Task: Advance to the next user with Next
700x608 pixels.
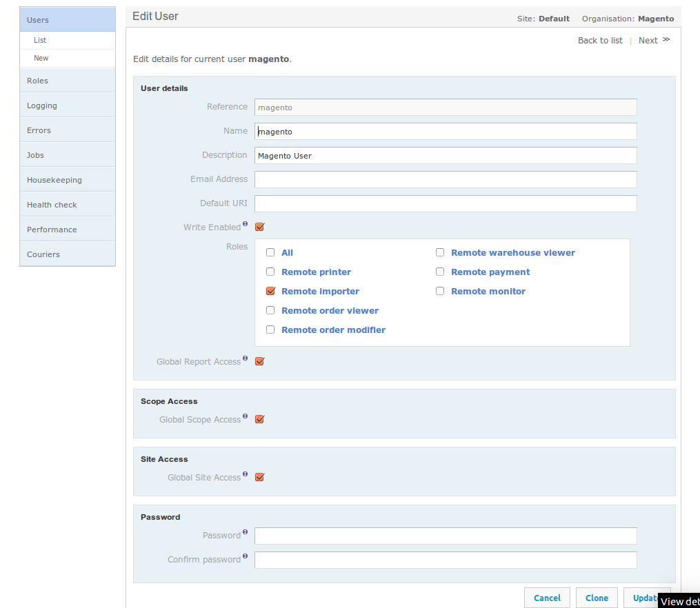Action: tap(648, 40)
